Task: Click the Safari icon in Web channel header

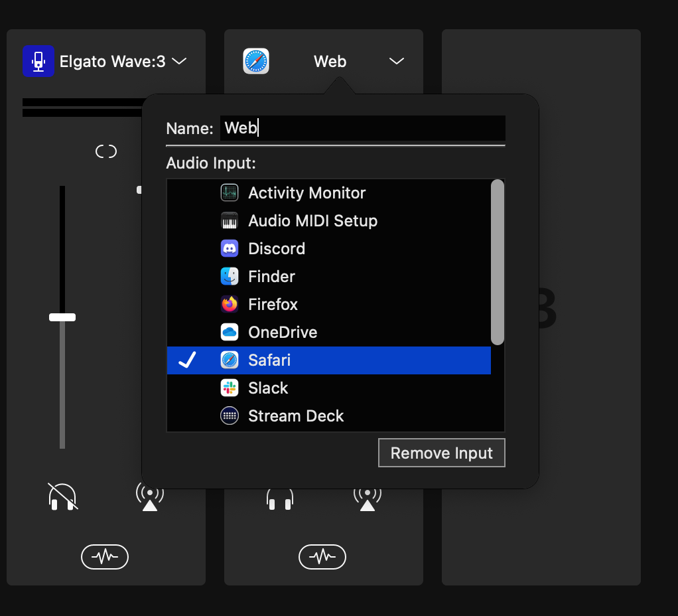Action: coord(256,61)
